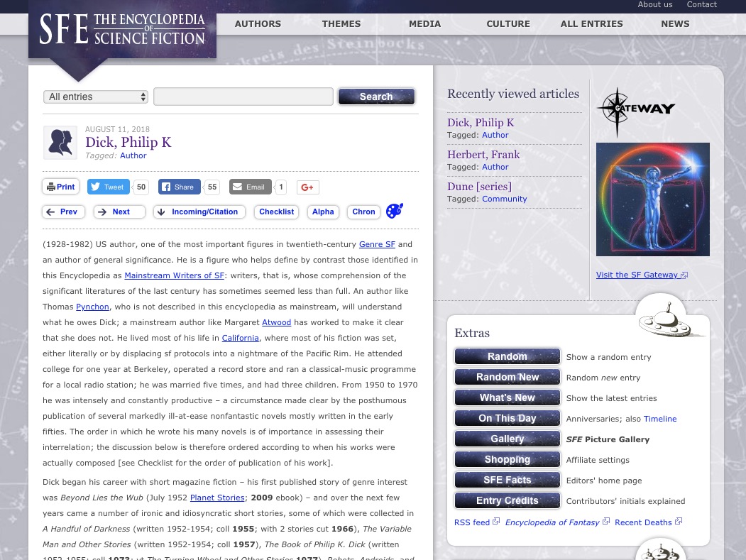The height and width of the screenshot is (560, 746).
Task: Click the SFE Picture Gallery description text
Action: (x=608, y=439)
